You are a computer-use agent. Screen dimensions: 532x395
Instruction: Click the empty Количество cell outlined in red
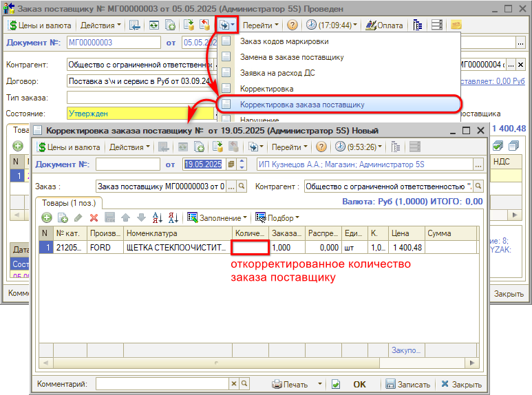point(250,248)
